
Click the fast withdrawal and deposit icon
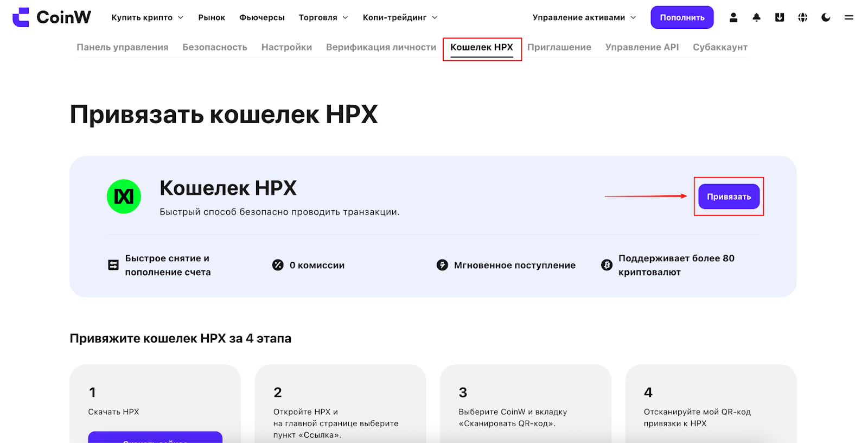113,265
